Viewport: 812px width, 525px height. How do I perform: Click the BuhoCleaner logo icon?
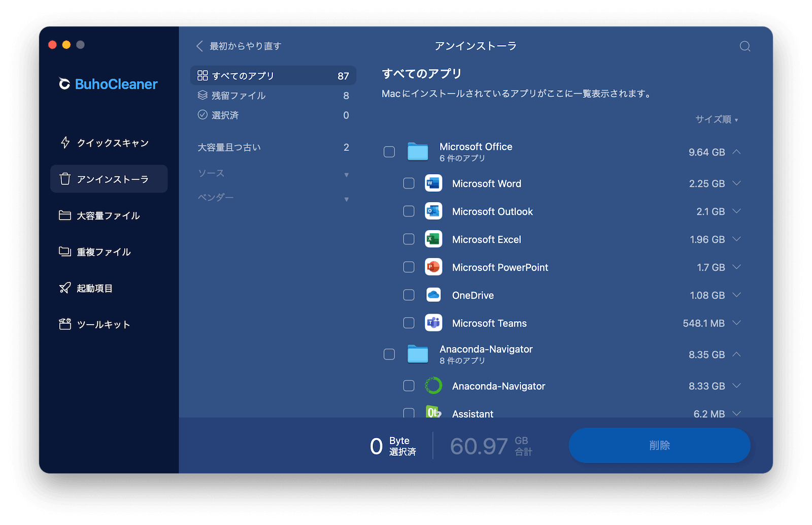point(64,84)
